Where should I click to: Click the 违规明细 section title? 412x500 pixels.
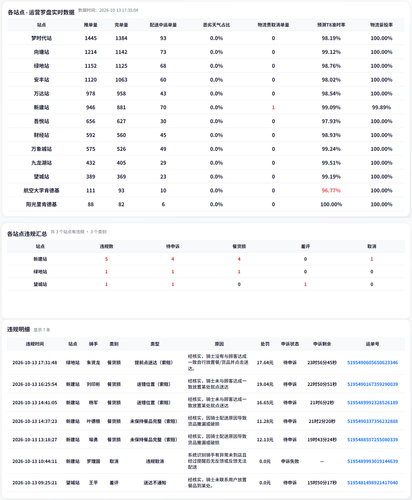tap(19, 329)
